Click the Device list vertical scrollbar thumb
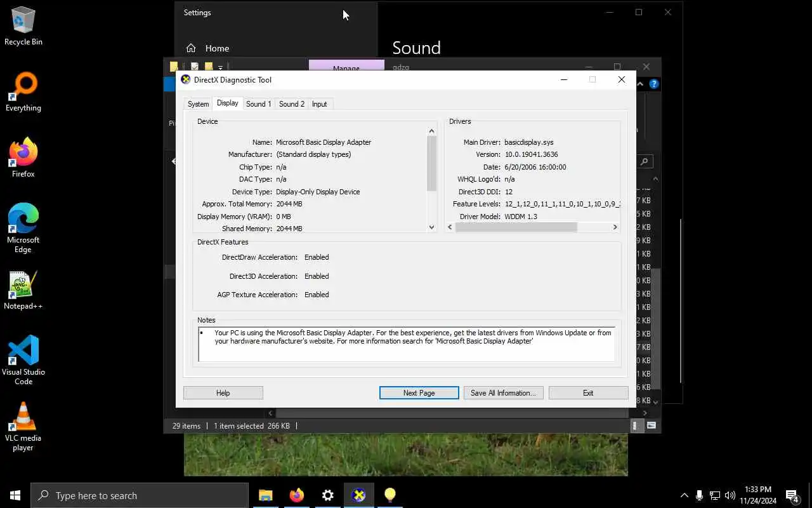Screen dimensions: 812x508 (x=432, y=164)
